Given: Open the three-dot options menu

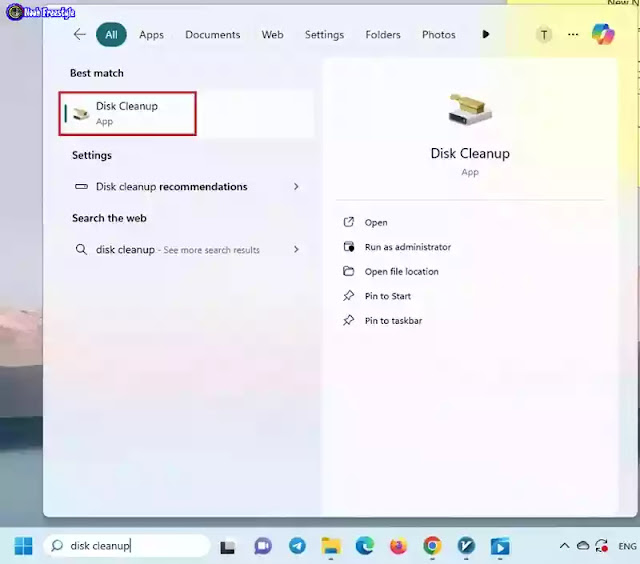Looking at the screenshot, I should [x=573, y=35].
